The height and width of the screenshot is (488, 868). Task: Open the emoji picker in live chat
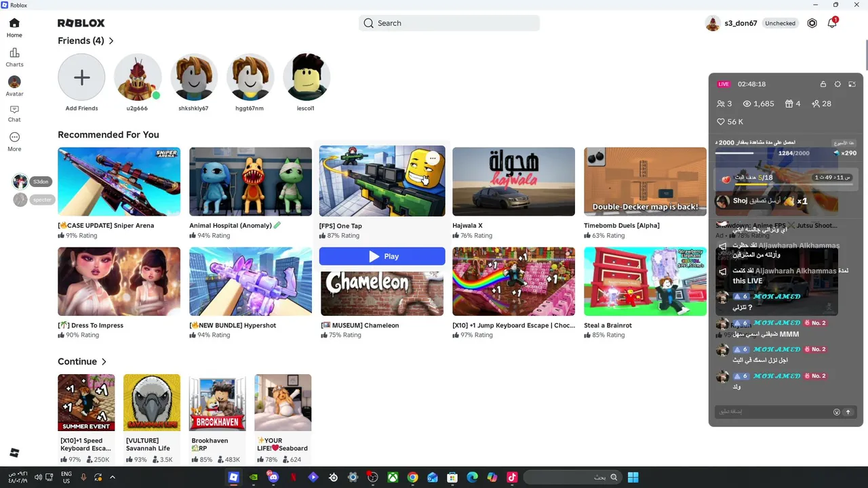(x=837, y=412)
